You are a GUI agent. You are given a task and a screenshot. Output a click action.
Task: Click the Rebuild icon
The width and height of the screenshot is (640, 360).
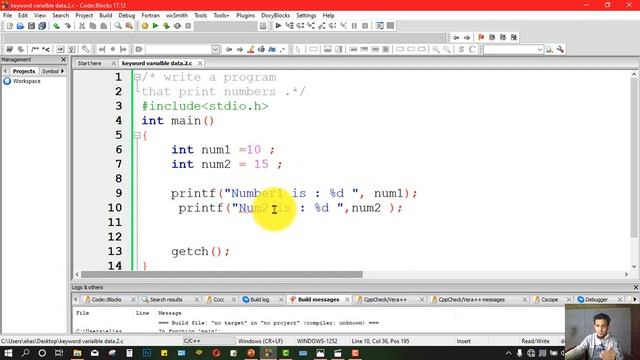pos(177,26)
